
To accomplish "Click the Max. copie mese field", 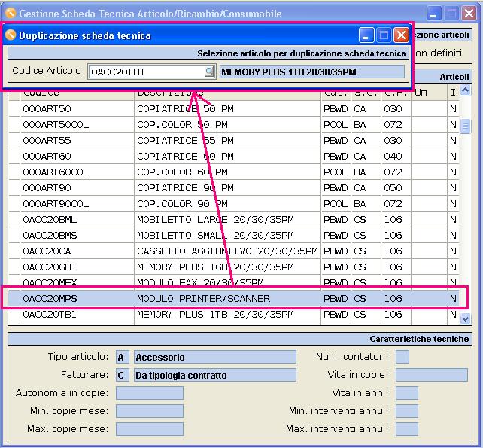I will click(150, 429).
